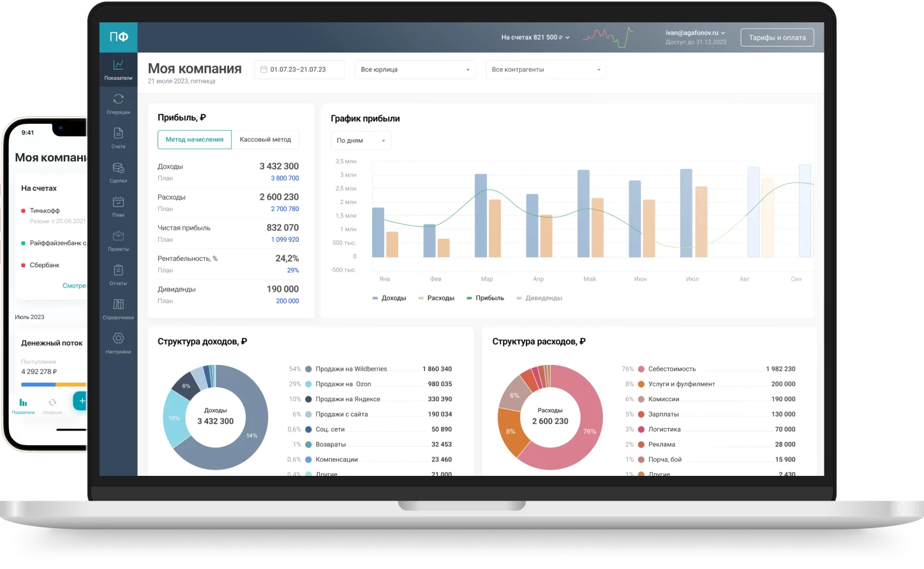
Task: Open the Сделки sidebar icon
Action: (118, 168)
